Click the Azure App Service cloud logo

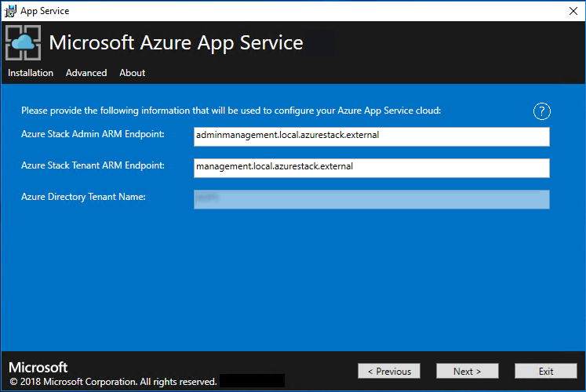point(24,42)
